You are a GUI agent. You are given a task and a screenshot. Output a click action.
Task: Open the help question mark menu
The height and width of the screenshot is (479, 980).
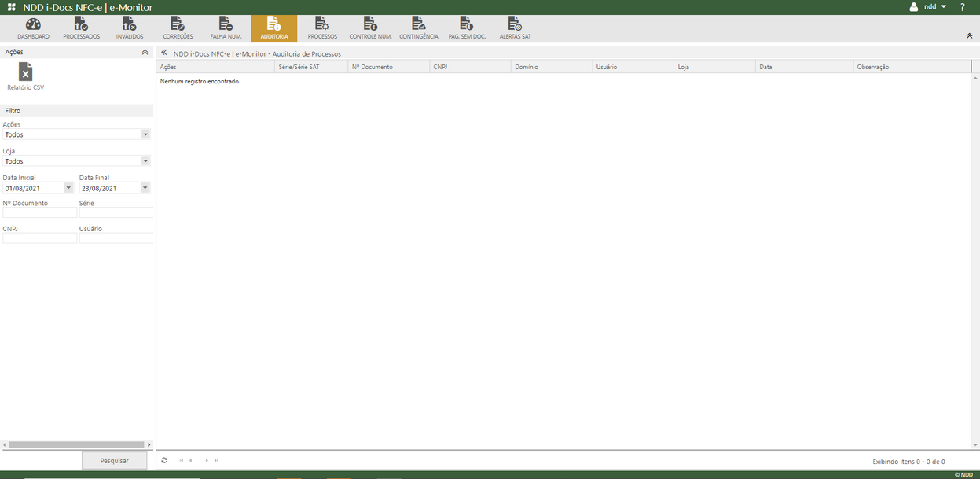point(962,6)
